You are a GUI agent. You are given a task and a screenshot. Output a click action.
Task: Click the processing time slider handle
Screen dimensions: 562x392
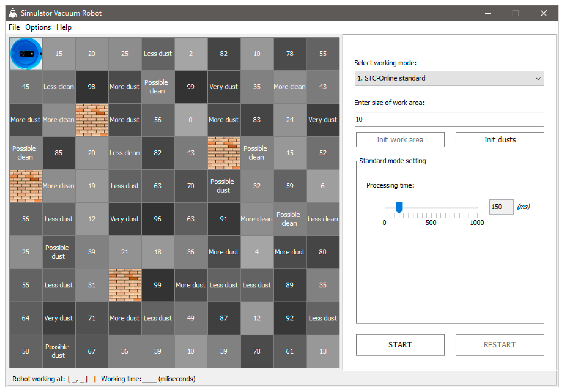pyautogui.click(x=399, y=207)
